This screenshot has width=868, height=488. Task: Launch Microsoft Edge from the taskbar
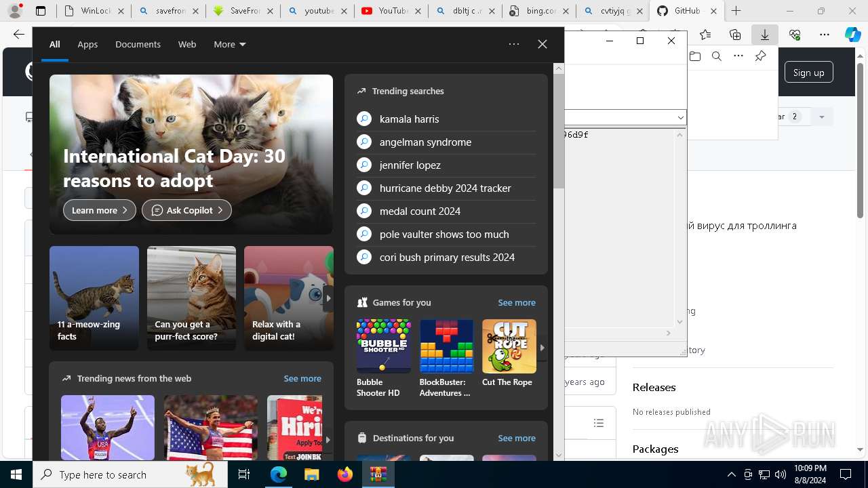[279, 474]
